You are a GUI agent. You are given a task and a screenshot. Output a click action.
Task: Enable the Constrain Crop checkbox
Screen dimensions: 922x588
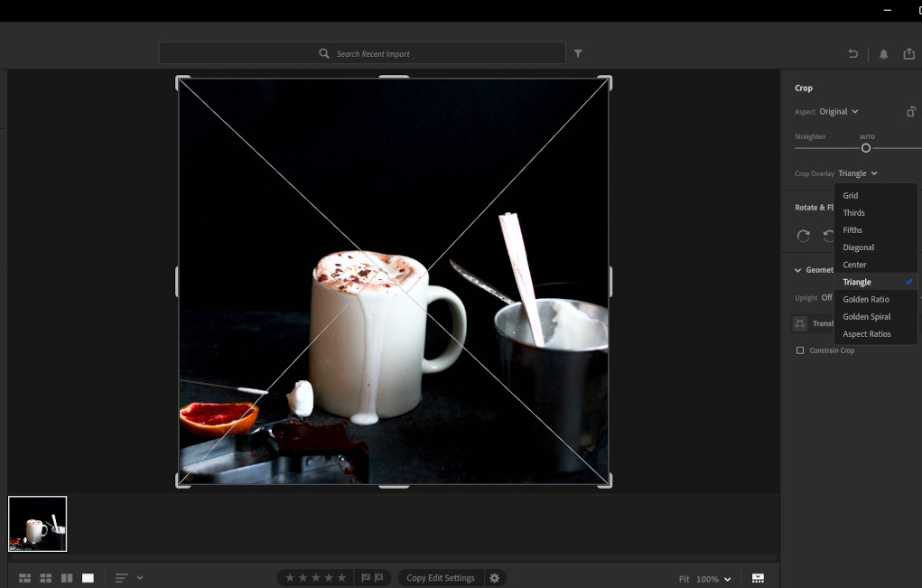[x=800, y=350]
